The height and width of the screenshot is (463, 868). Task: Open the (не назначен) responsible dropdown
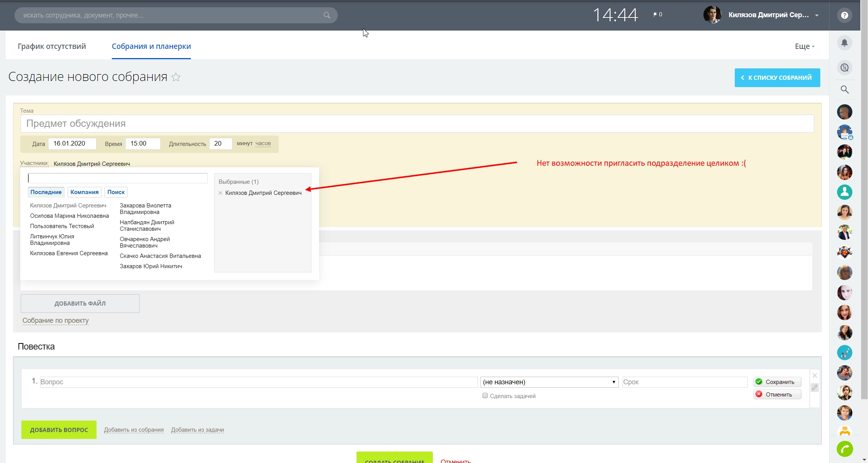pyautogui.click(x=549, y=382)
